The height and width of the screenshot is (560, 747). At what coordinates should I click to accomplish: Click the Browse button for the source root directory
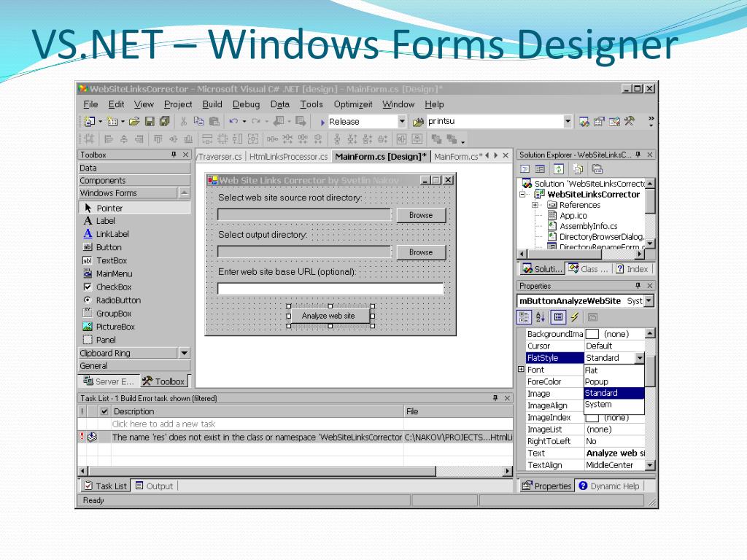click(x=421, y=215)
